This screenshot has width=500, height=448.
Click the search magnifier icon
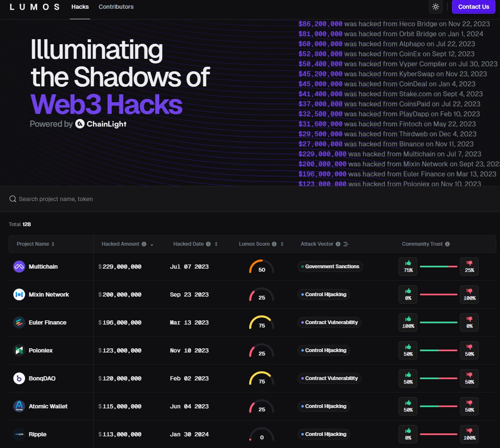tap(13, 199)
